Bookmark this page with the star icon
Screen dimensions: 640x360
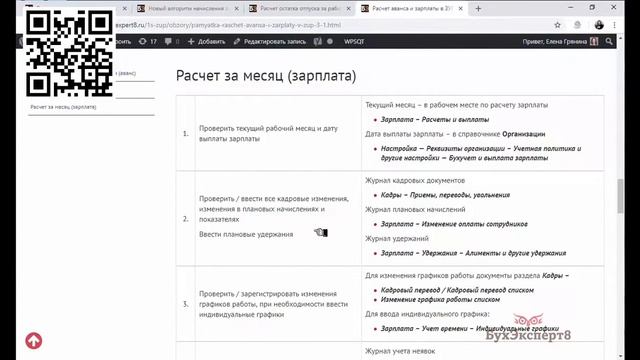pos(558,25)
